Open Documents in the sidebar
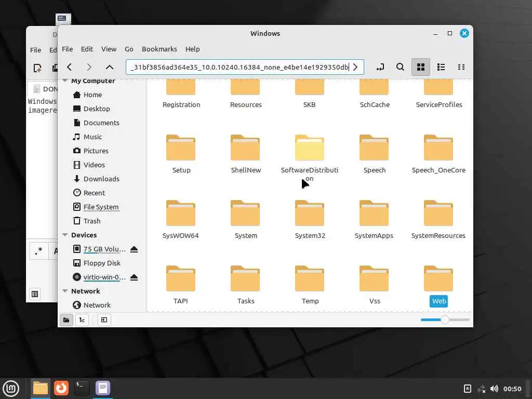532x399 pixels. 101,123
